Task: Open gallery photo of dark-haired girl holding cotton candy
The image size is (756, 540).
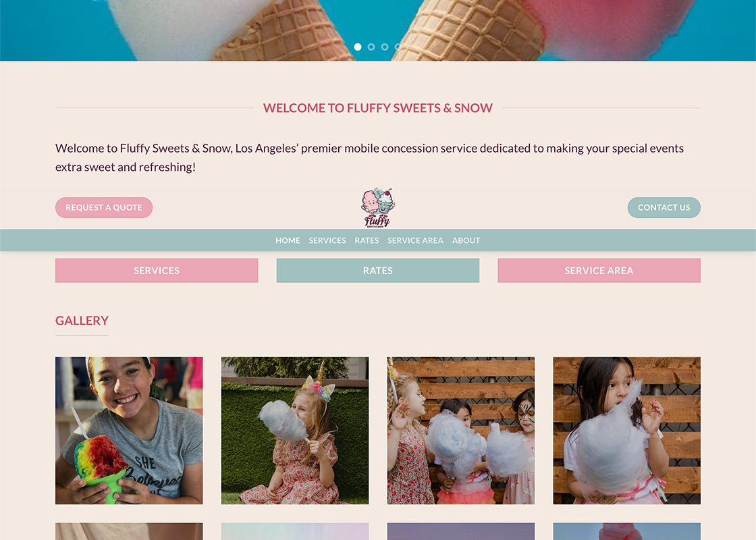Action: [x=627, y=431]
